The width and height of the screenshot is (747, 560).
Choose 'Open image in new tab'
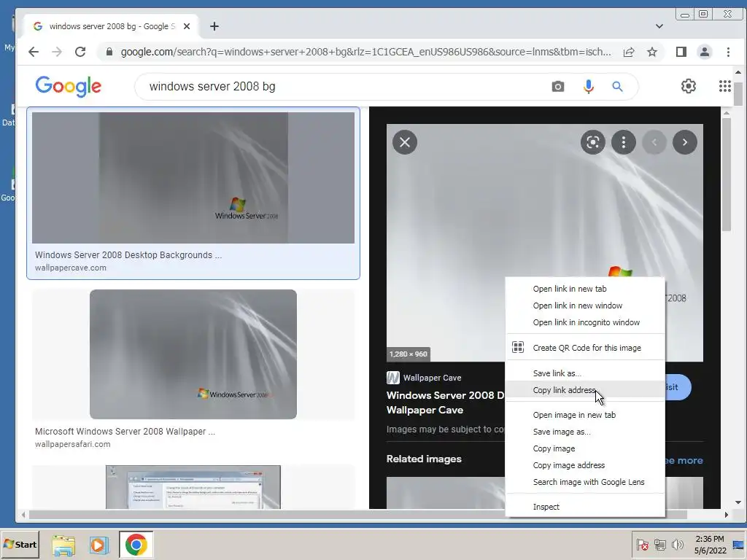point(585,415)
